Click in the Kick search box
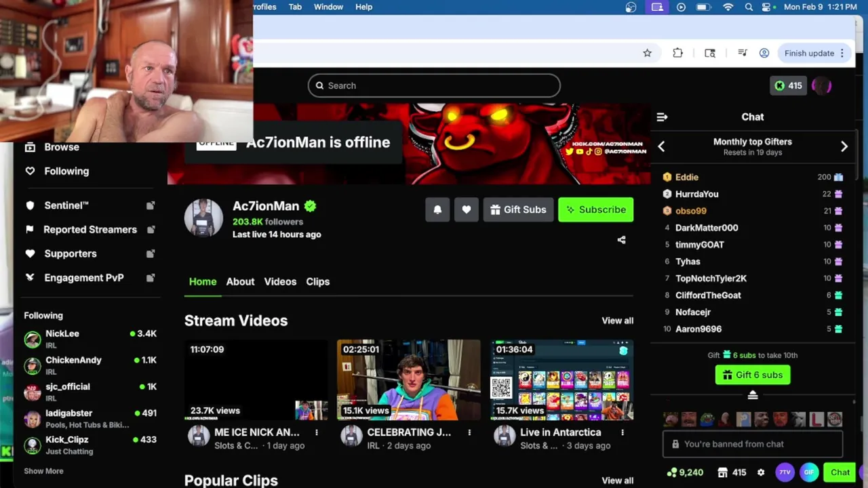 [434, 85]
